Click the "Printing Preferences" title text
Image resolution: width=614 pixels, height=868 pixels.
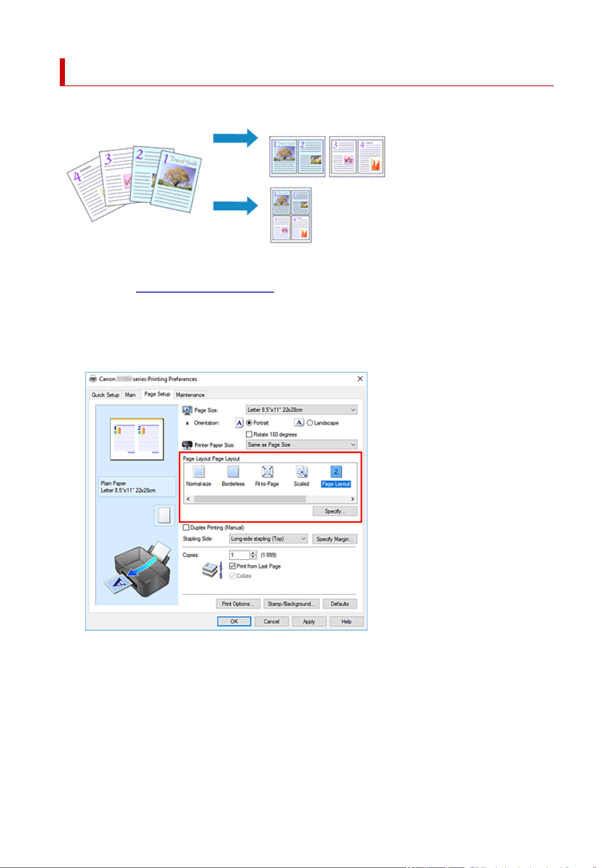point(173,379)
